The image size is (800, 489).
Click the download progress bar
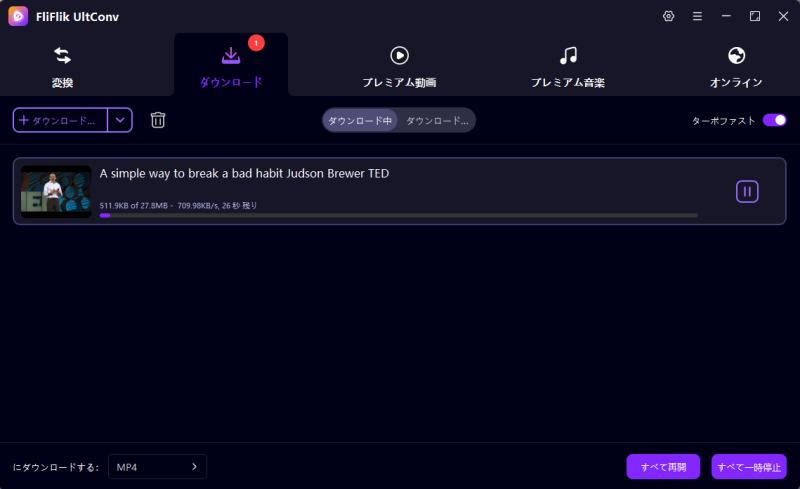point(398,215)
